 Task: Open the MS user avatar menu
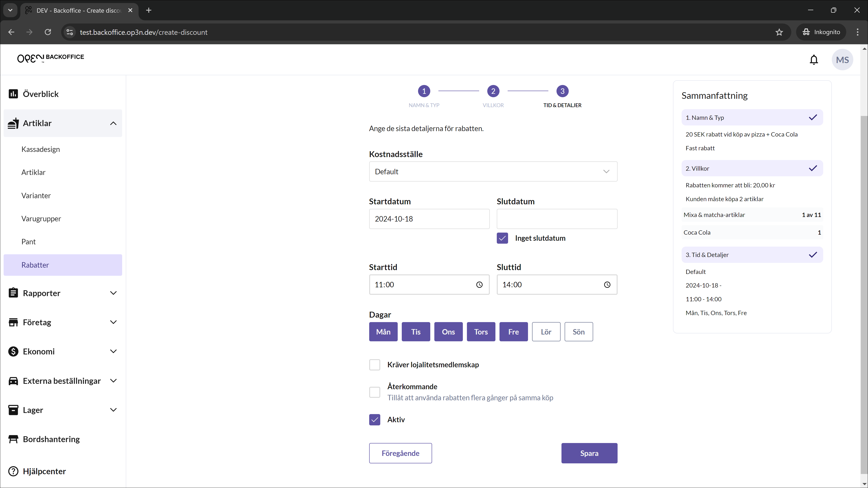pyautogui.click(x=842, y=60)
